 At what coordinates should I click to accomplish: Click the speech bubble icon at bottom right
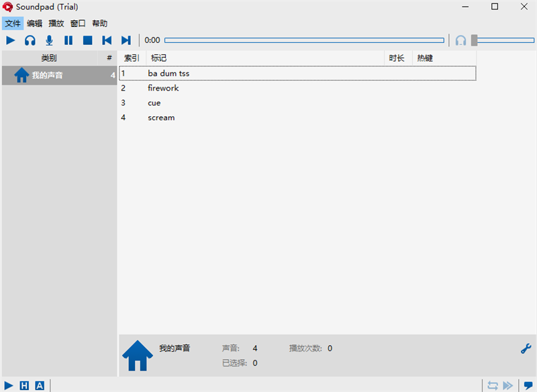528,385
